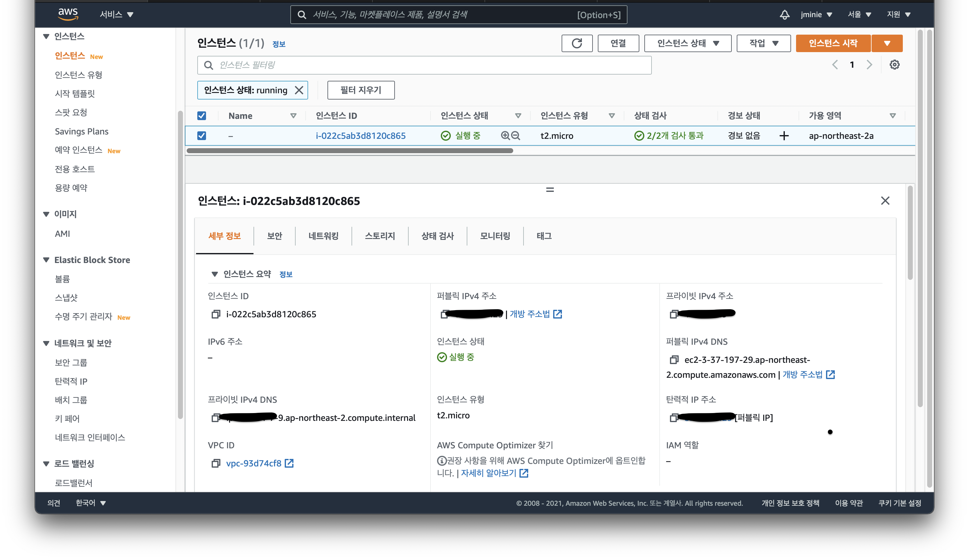Collapse the 인스턴스 요약 section
Image resolution: width=969 pixels, height=560 pixels.
point(214,274)
